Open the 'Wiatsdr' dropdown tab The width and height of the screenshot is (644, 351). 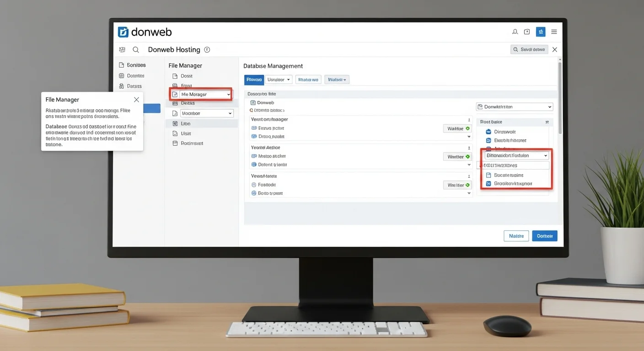click(337, 80)
